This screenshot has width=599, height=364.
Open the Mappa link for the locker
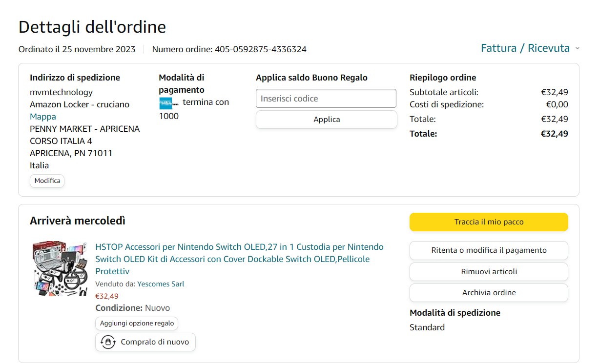point(43,117)
